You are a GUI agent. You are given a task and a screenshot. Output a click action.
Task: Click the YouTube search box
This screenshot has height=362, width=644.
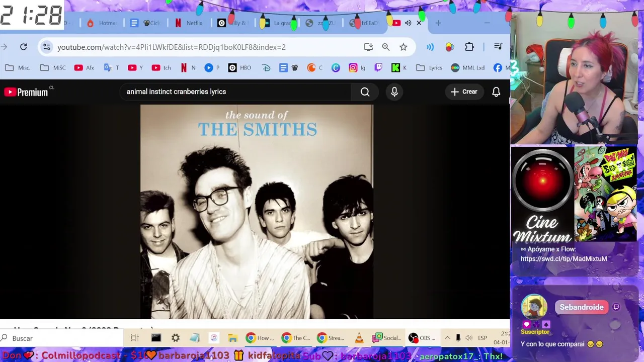point(236,92)
